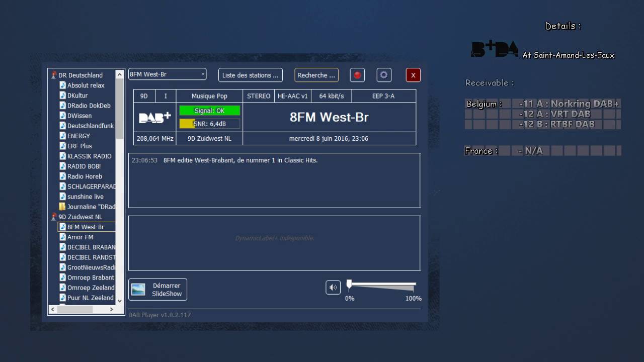
Task: Select Radio Horeb station
Action: (x=85, y=176)
